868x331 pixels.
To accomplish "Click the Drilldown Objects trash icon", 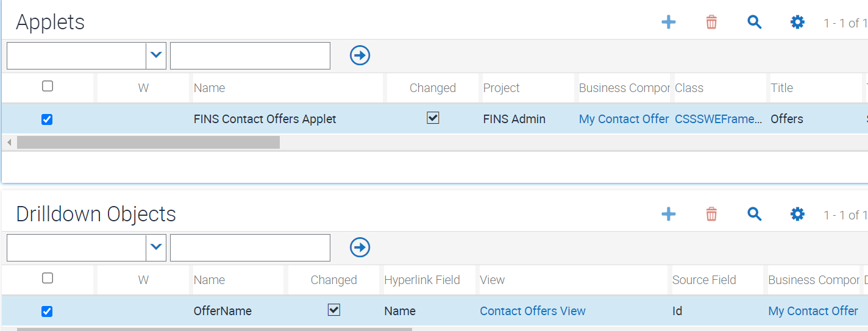I will click(x=711, y=214).
